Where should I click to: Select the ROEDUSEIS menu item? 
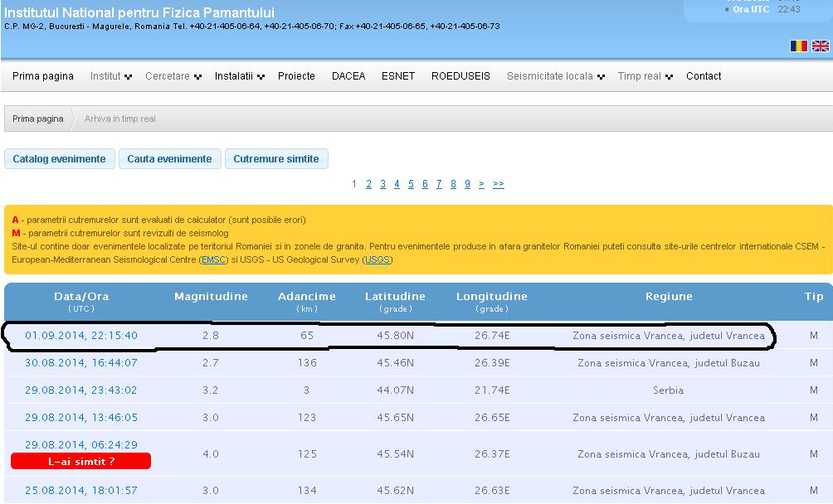click(460, 76)
